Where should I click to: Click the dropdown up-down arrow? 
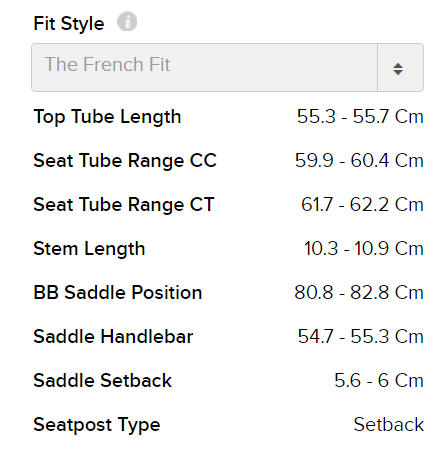[398, 69]
